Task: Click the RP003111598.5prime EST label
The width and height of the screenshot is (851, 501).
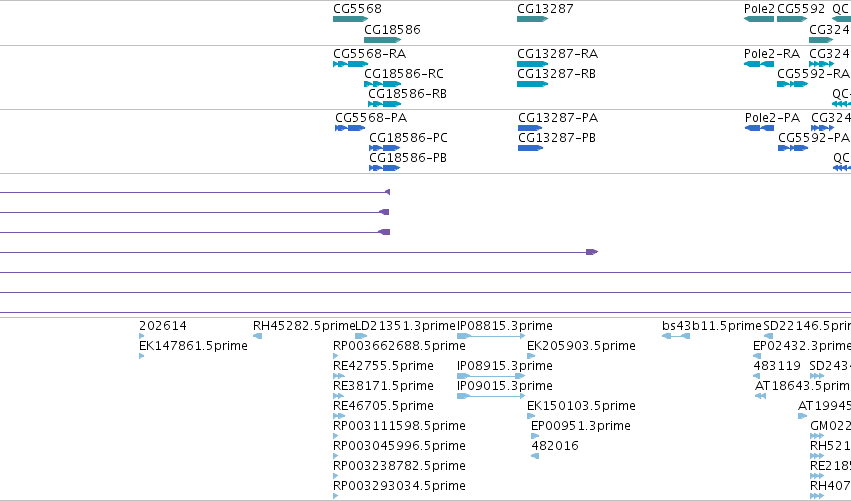Action: 399,426
